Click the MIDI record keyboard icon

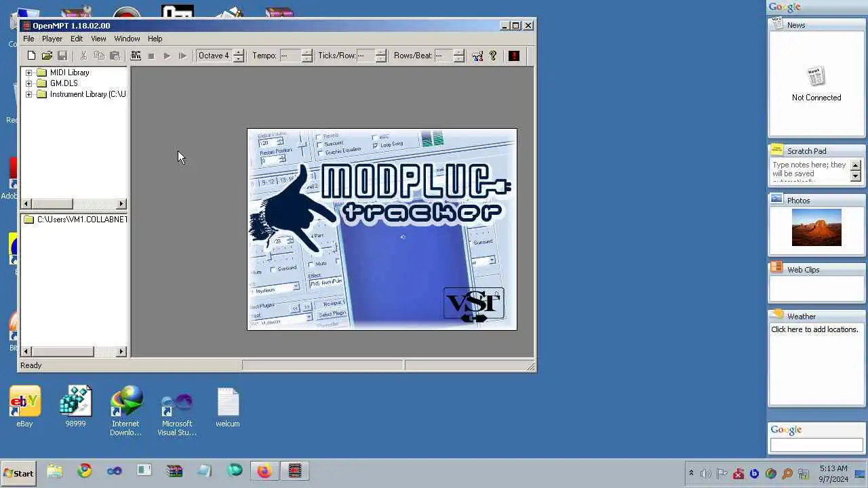tap(136, 56)
